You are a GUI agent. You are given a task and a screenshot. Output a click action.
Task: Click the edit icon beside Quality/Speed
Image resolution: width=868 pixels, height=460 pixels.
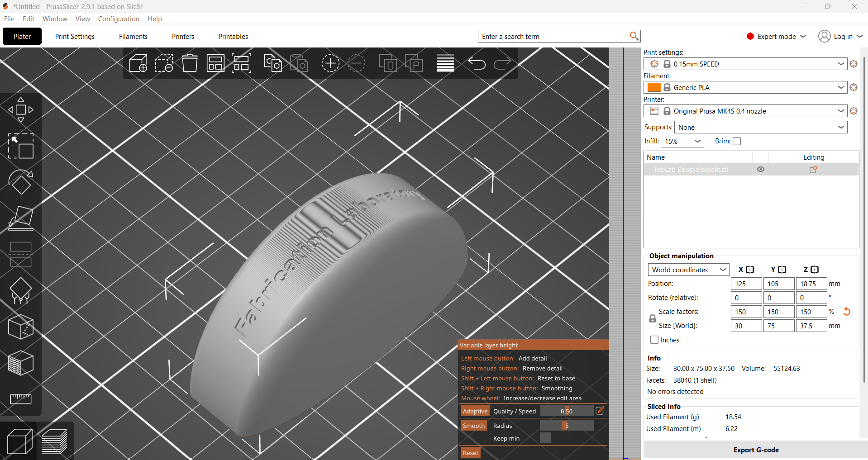click(600, 411)
